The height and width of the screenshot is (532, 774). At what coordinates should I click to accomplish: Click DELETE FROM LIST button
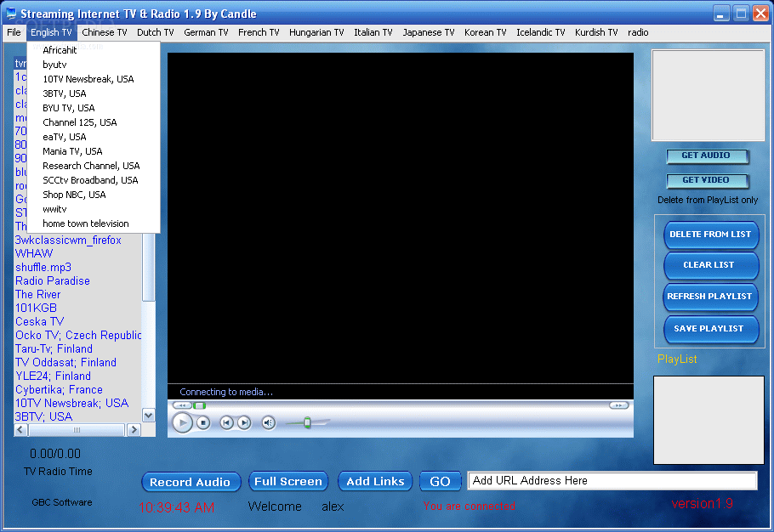711,235
